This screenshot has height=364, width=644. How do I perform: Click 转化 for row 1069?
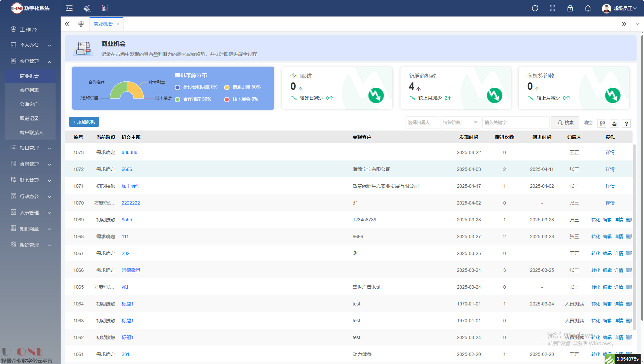595,220
